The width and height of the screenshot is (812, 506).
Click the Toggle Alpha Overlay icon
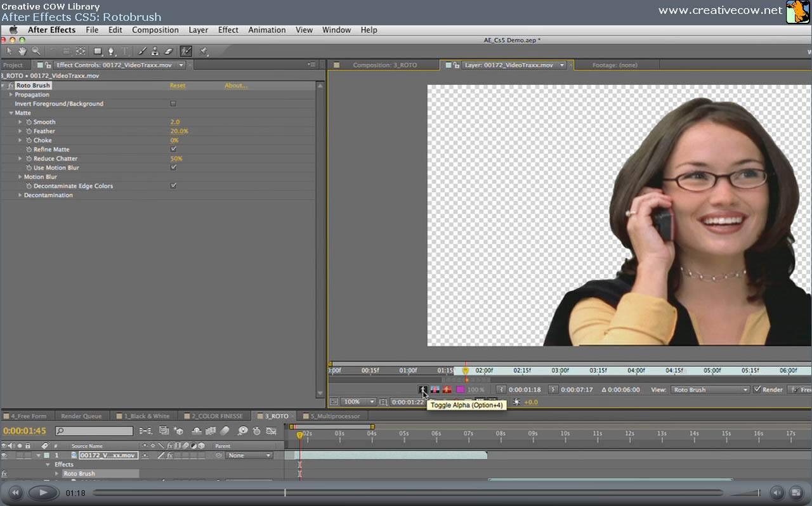[447, 389]
